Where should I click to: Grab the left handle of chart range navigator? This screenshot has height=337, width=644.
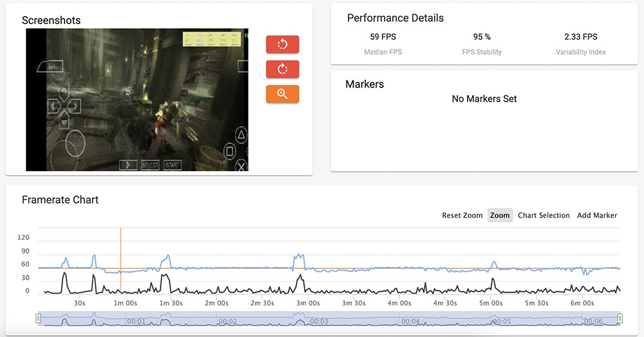tap(38, 318)
